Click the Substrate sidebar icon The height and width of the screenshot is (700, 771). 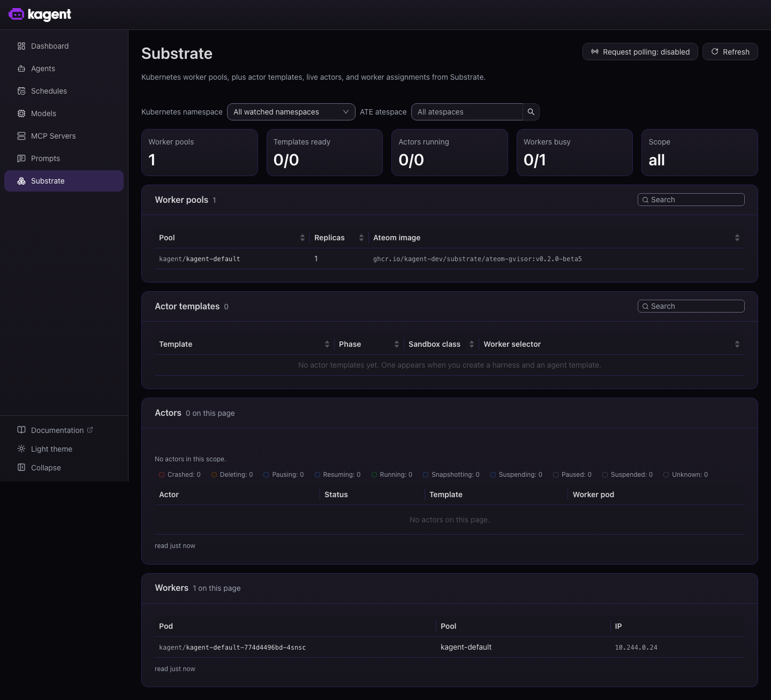tap(21, 181)
